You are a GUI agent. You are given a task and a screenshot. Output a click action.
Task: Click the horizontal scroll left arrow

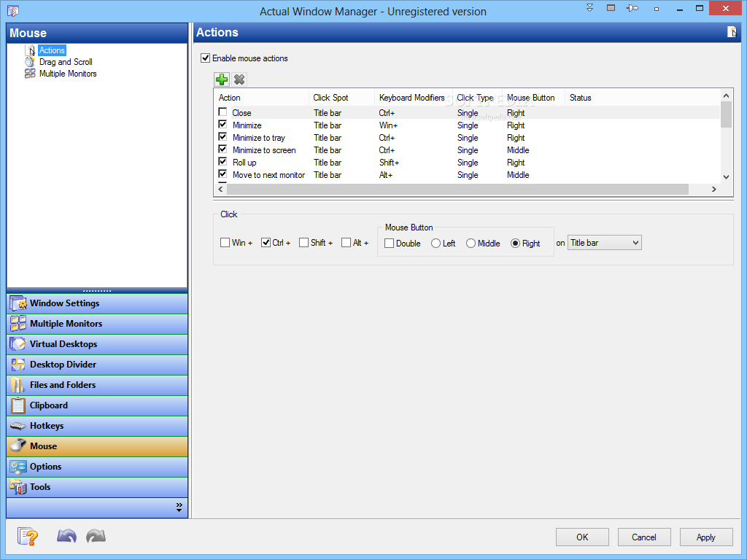(x=220, y=190)
